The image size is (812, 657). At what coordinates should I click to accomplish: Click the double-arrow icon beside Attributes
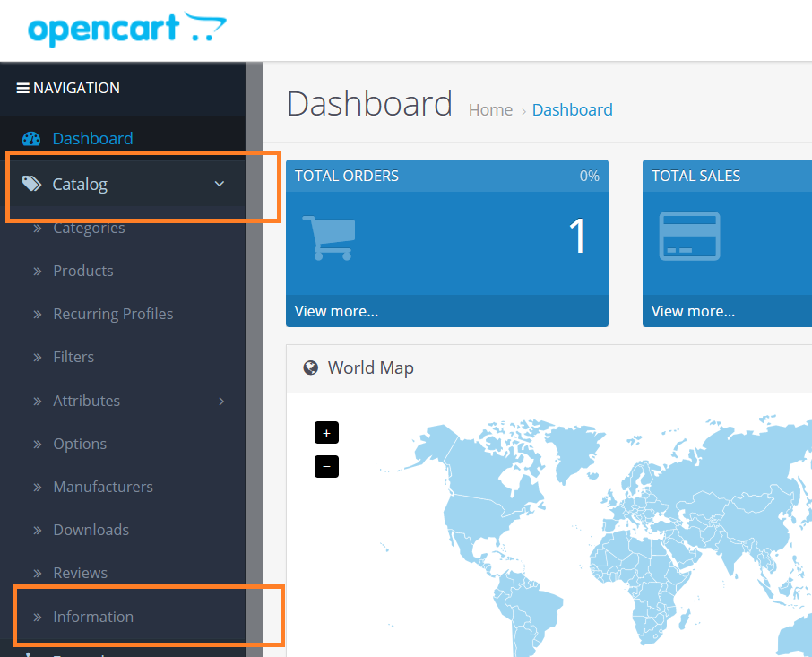click(38, 402)
